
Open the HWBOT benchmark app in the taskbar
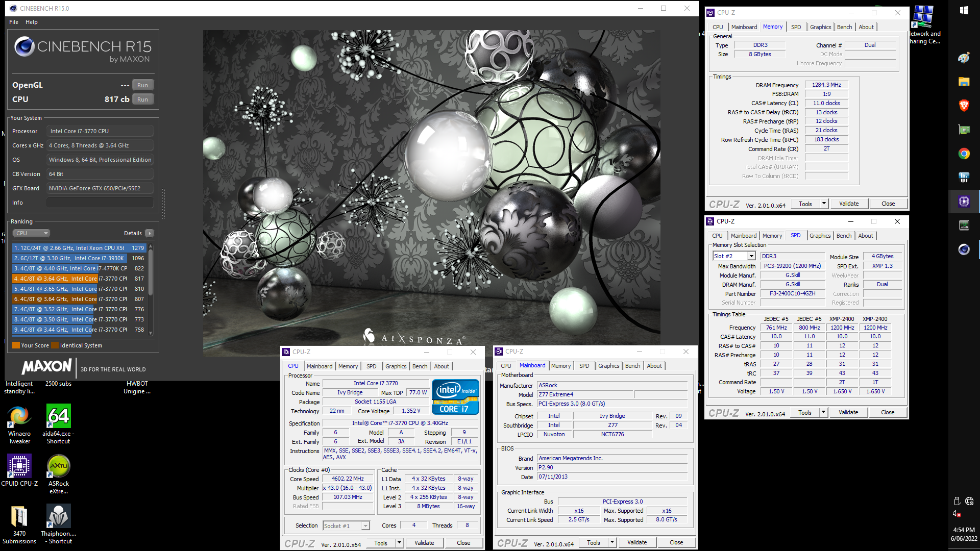click(964, 178)
